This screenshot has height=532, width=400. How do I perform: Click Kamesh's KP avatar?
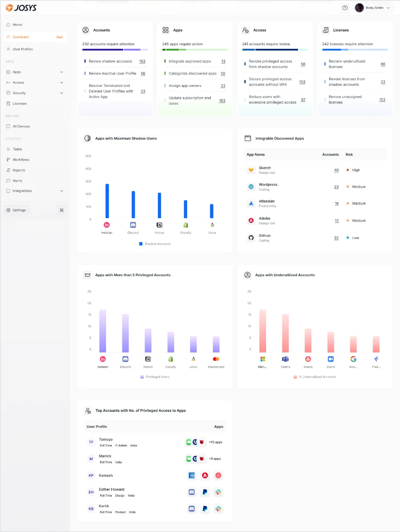point(91,475)
